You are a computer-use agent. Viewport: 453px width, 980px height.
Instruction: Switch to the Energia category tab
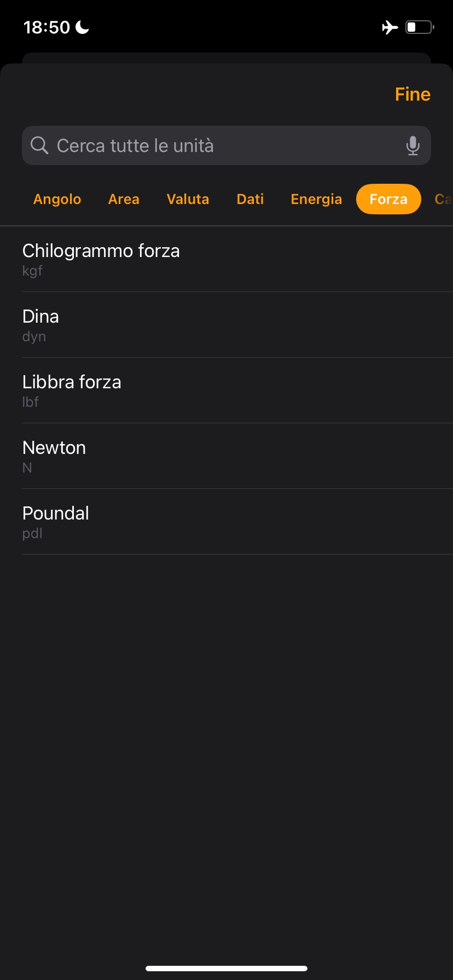[316, 199]
